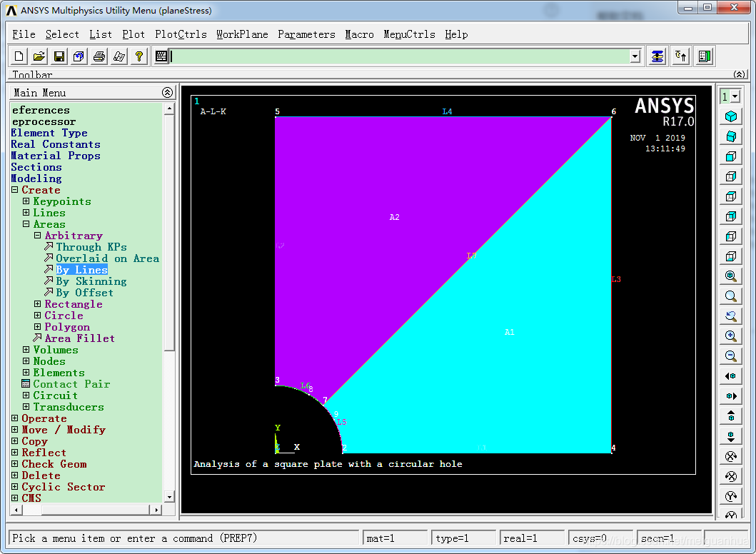The width and height of the screenshot is (756, 554).
Task: Open the WorkPlane menu
Action: tap(242, 34)
